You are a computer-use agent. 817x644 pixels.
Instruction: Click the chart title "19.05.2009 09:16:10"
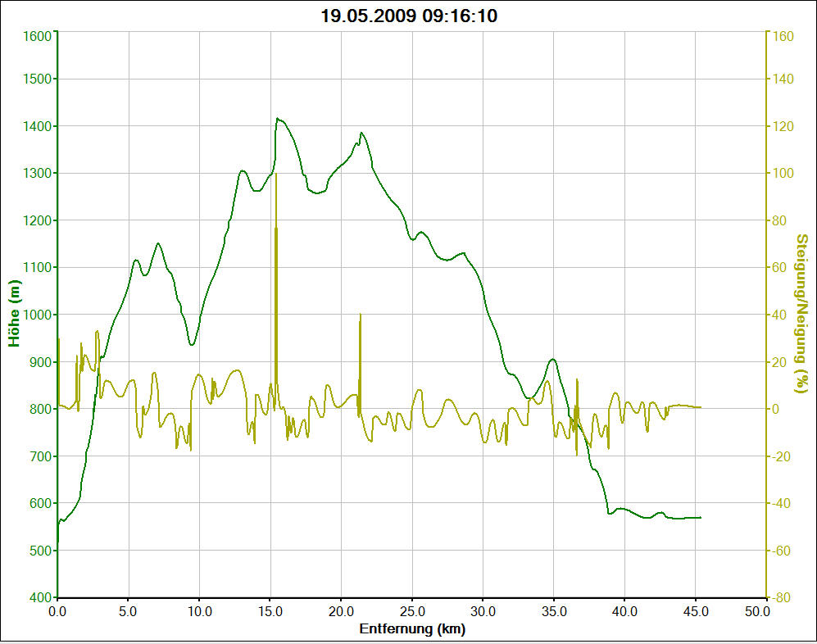(x=408, y=16)
